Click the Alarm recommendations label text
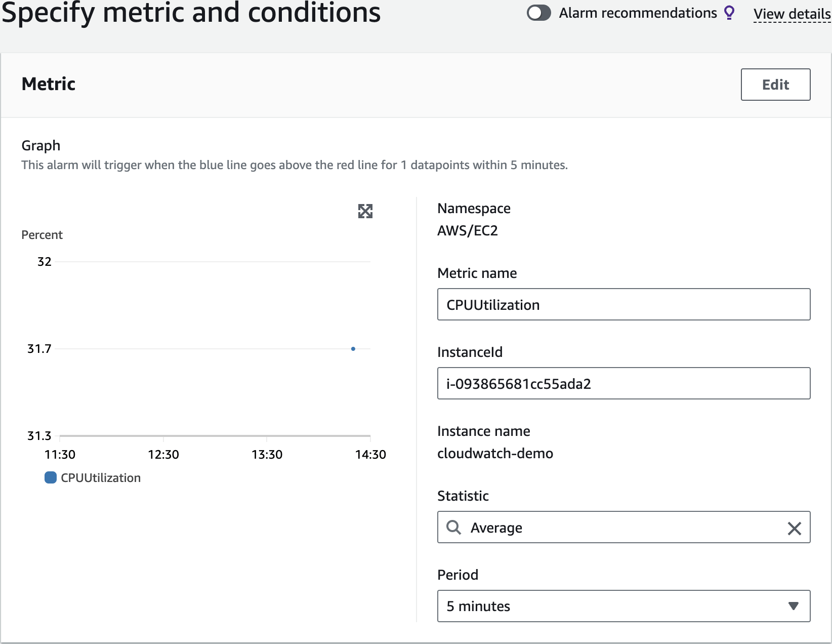 click(x=638, y=13)
